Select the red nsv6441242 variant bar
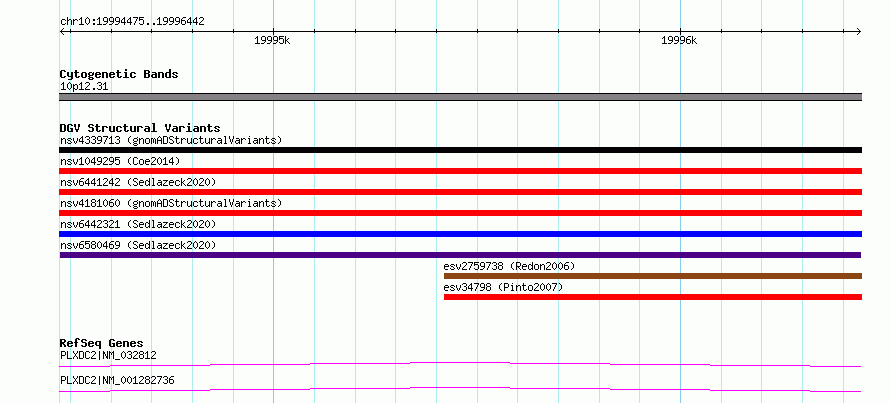This screenshot has height=403, width=890. coord(461,192)
